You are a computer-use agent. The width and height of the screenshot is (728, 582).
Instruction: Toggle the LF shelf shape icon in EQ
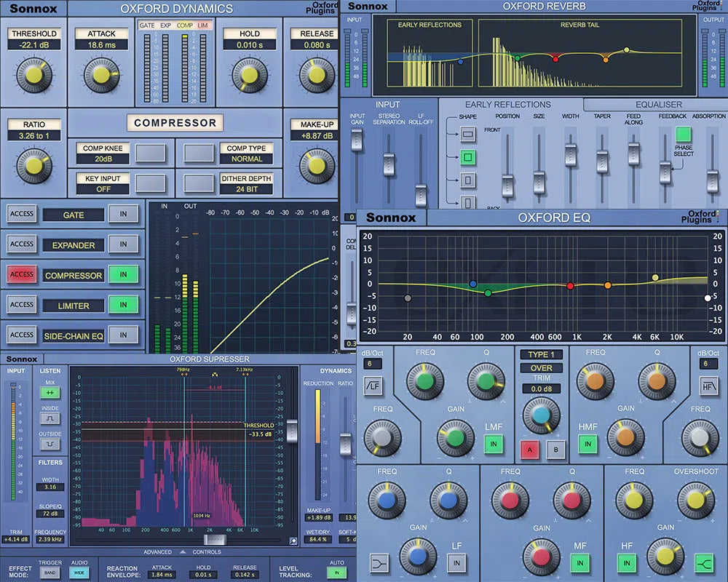click(379, 563)
